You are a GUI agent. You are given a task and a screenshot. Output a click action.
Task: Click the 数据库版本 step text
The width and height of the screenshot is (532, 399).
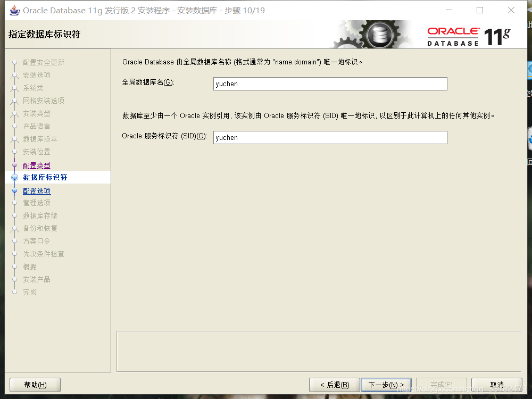point(40,139)
